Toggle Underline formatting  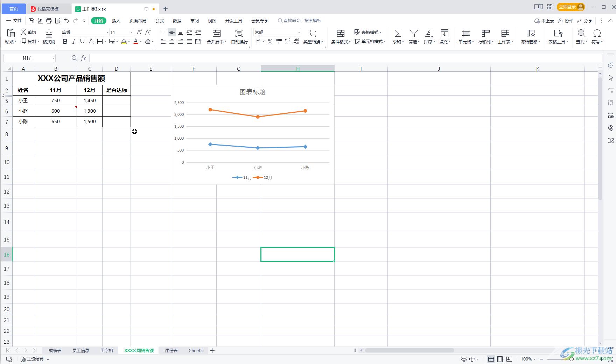pyautogui.click(x=82, y=42)
